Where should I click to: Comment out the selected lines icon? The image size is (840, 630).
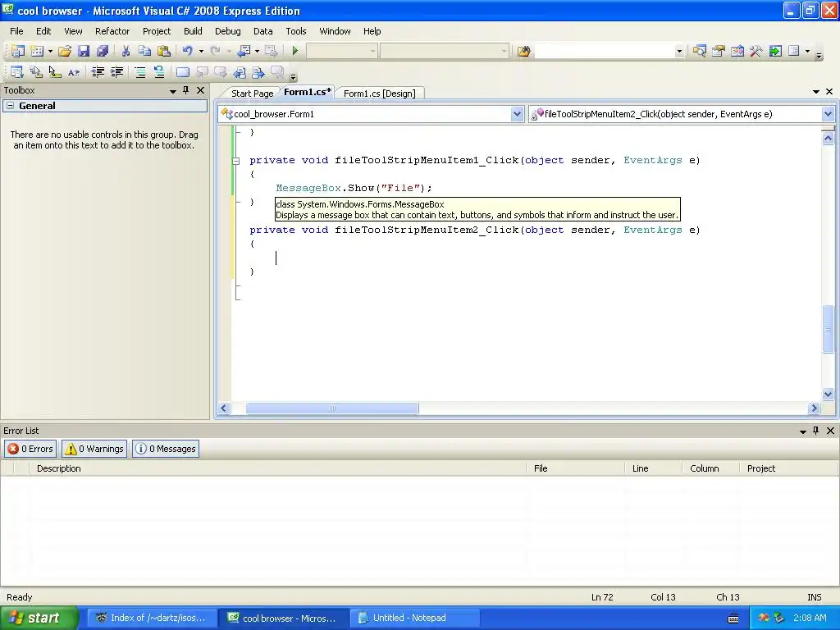click(x=139, y=72)
